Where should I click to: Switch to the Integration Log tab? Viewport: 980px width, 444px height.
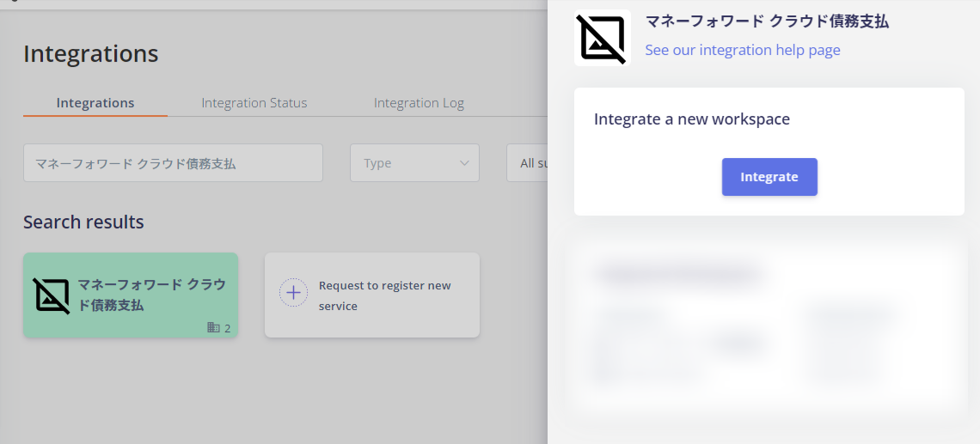click(x=419, y=102)
